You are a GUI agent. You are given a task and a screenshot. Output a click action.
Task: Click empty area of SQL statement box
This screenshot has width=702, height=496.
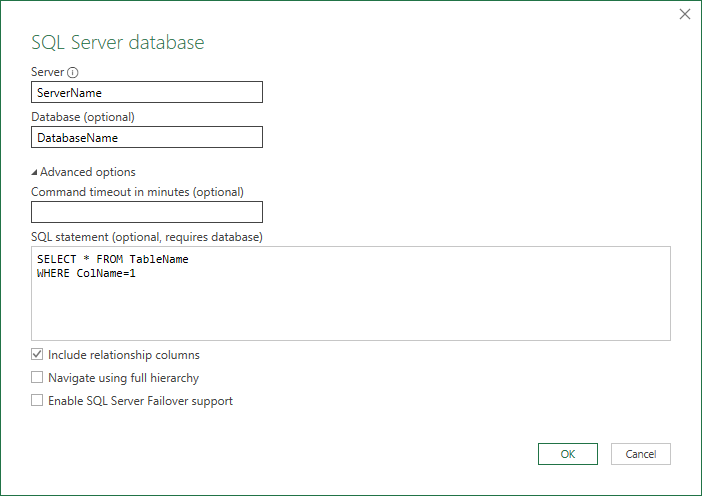pos(350,310)
